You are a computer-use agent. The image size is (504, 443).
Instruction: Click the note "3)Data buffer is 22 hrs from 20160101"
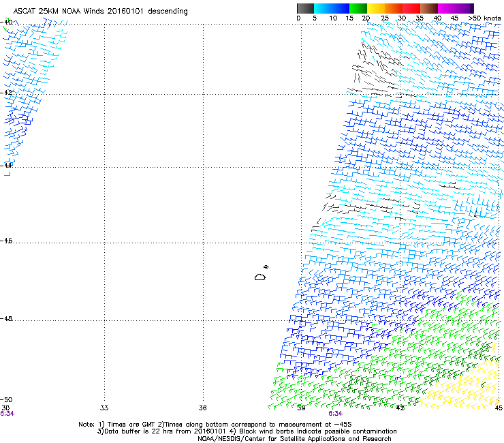(x=161, y=431)
